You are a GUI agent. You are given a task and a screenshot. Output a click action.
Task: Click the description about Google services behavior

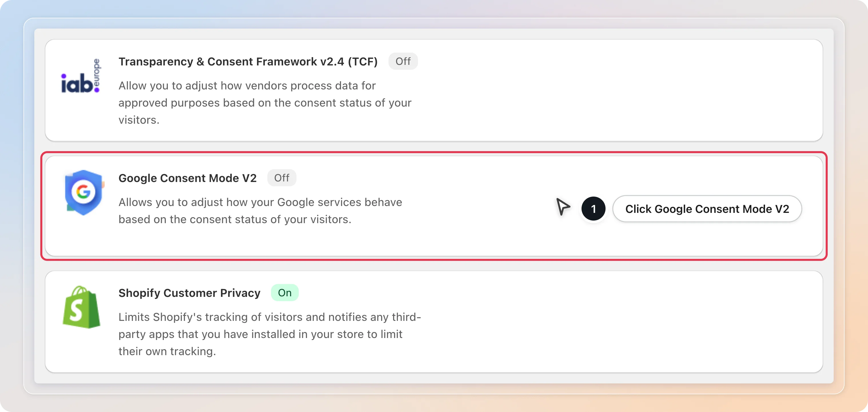pyautogui.click(x=260, y=211)
